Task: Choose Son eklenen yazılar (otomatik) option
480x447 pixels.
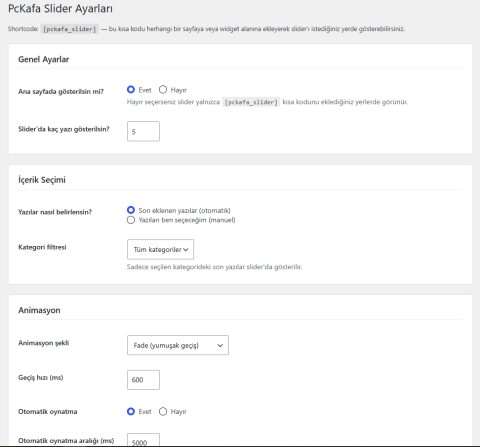Action: click(131, 210)
